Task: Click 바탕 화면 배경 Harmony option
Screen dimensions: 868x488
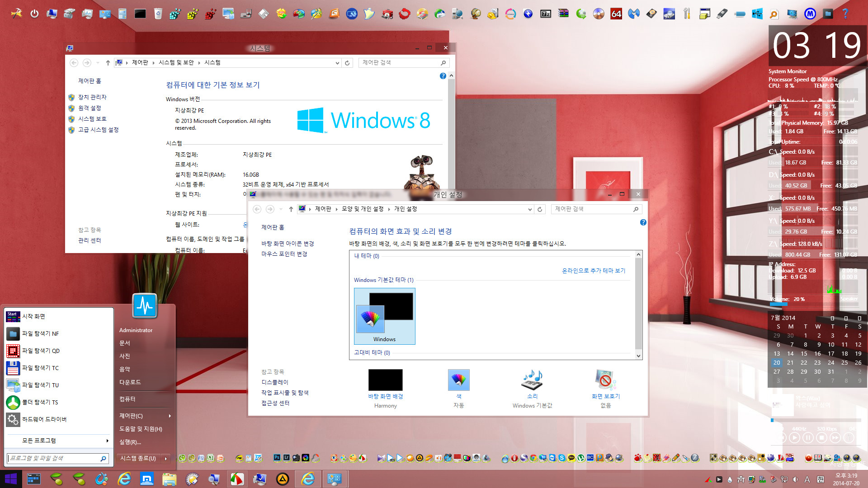Action: 386,389
